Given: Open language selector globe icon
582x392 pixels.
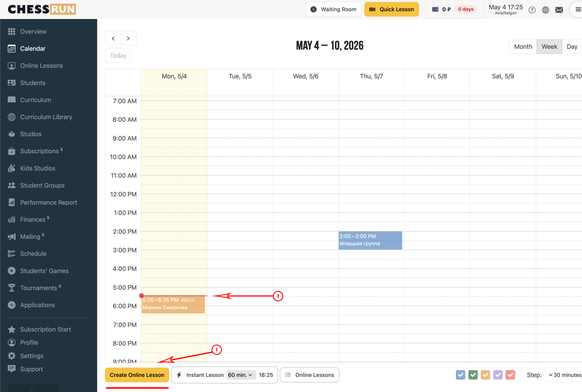Looking at the screenshot, I should point(546,10).
